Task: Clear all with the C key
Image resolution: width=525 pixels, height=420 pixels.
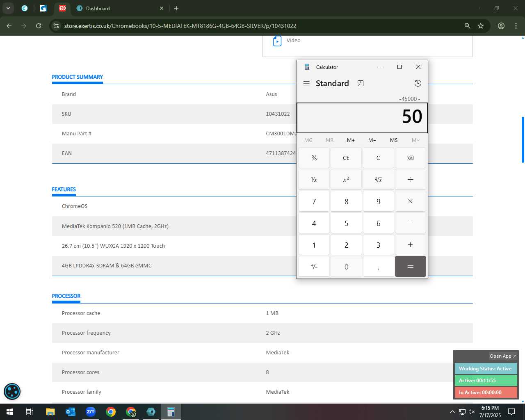Action: [378, 158]
